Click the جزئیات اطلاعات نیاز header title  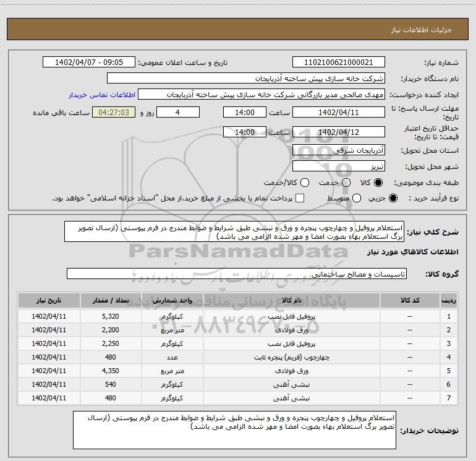coord(421,30)
